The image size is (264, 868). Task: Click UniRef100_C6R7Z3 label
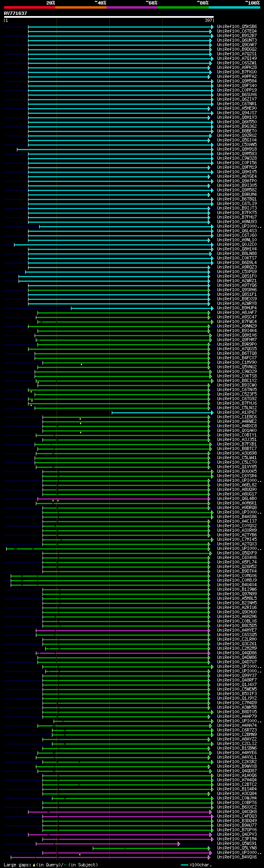237,730
